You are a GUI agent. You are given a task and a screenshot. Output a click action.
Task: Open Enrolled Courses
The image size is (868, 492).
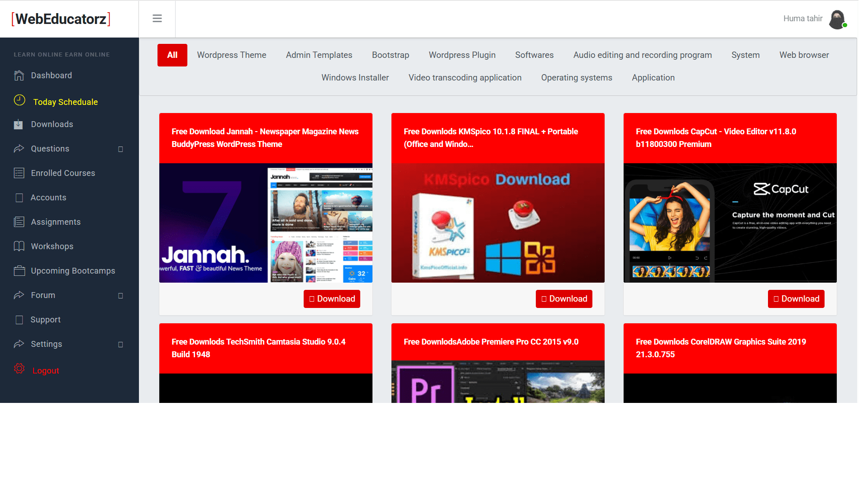63,173
